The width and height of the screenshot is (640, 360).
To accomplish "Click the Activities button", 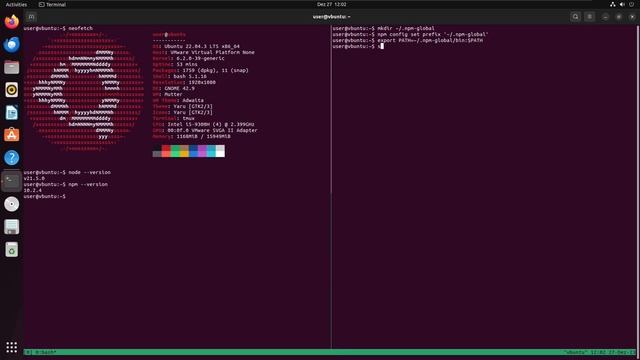I will tap(16, 4).
